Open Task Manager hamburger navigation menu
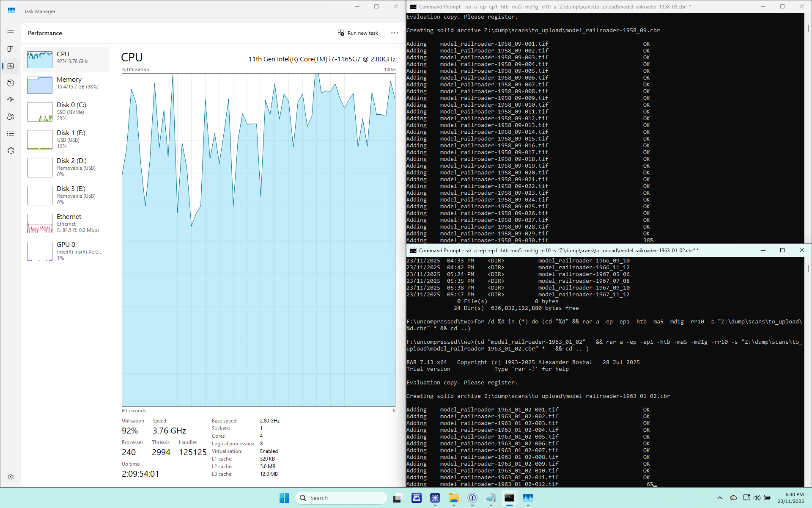Image resolution: width=812 pixels, height=508 pixels. (11, 32)
